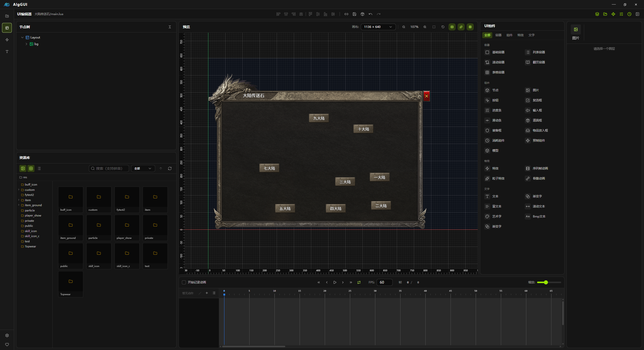Open the 全部 filter dropdown in resource library

click(143, 168)
